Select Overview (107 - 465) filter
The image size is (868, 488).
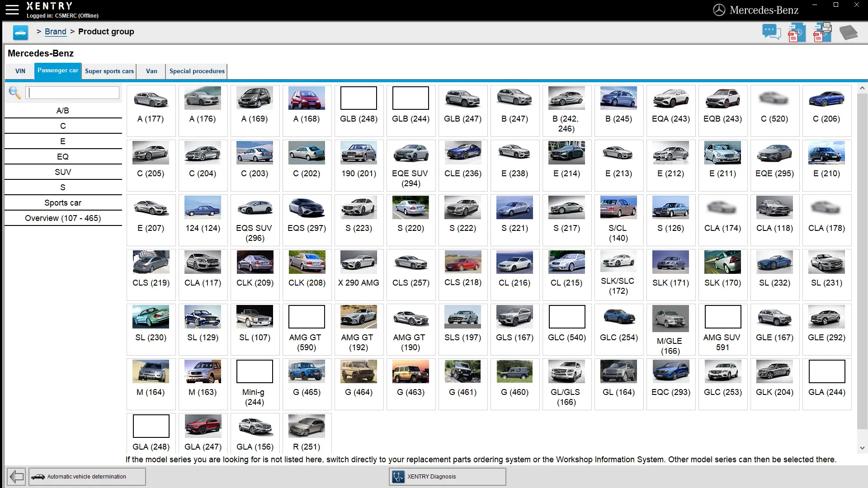(63, 218)
